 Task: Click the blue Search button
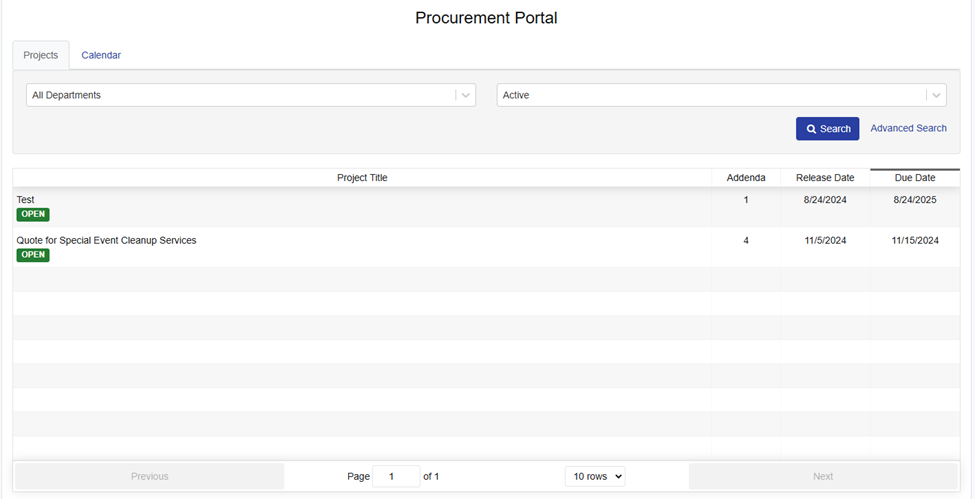coord(828,129)
